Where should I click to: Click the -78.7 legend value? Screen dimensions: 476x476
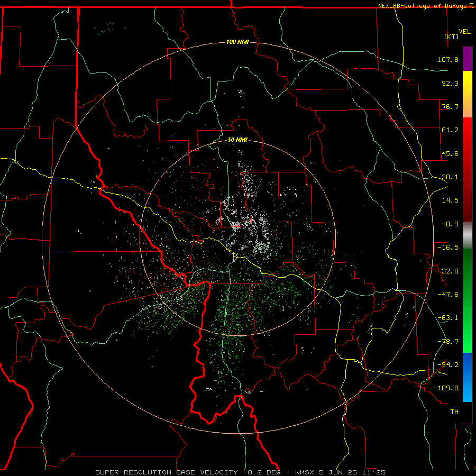[x=448, y=342]
